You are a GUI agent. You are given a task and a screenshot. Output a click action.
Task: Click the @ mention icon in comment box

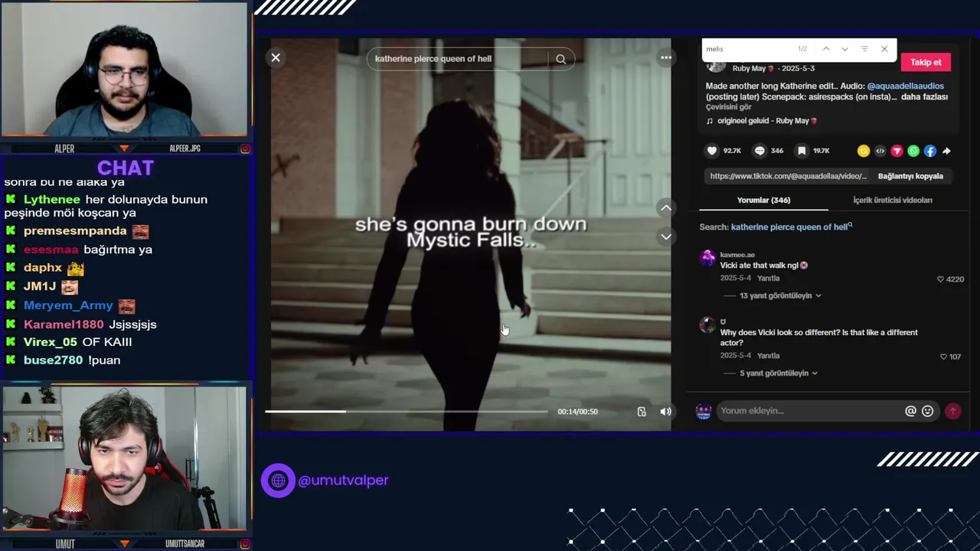910,411
